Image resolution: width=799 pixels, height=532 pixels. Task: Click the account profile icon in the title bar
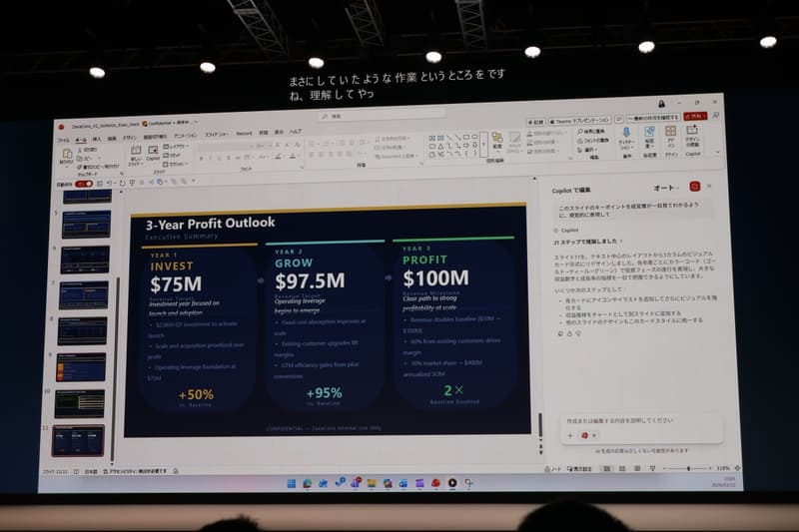coord(661,104)
